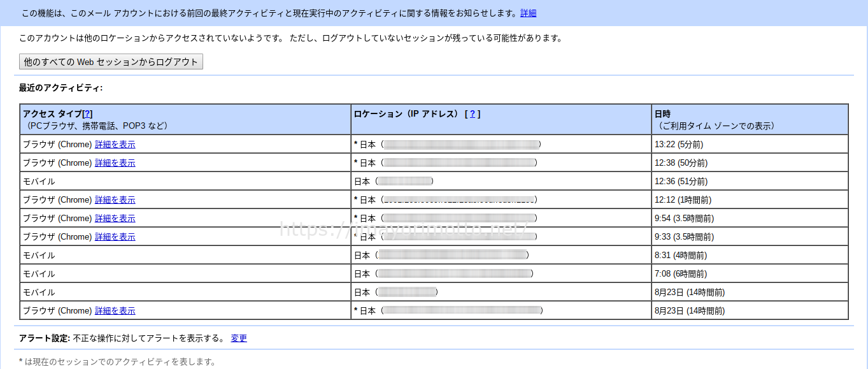The image size is (868, 369).
Task: Open the [?] help link beside ロケーション header
Action: (x=473, y=113)
